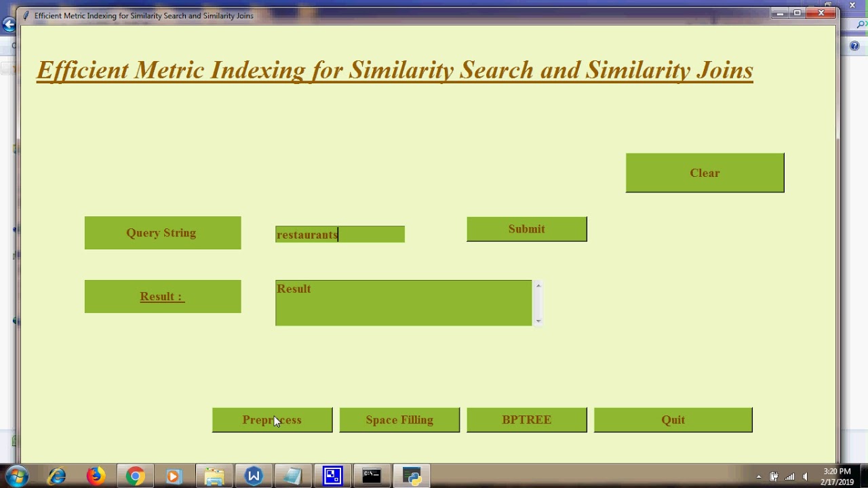This screenshot has height=488, width=868.
Task: Open the Windows Start menu
Action: pyautogui.click(x=17, y=476)
